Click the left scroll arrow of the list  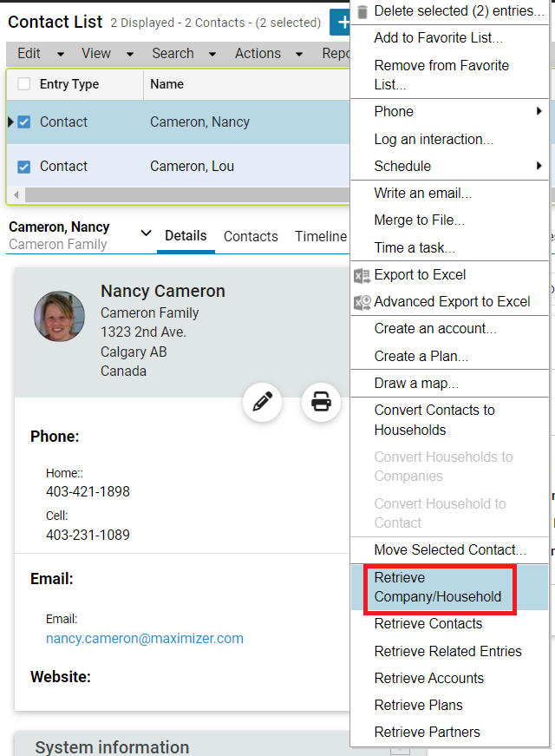coord(16,194)
